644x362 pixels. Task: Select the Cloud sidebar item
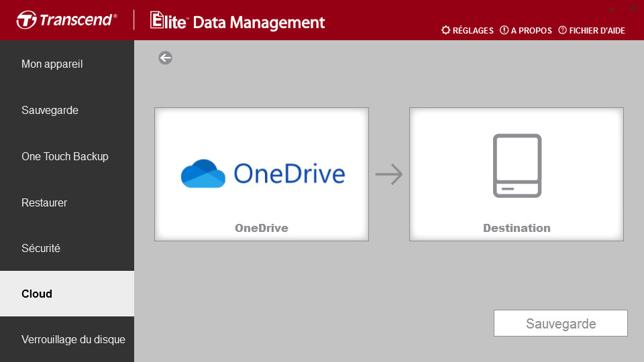[67, 294]
